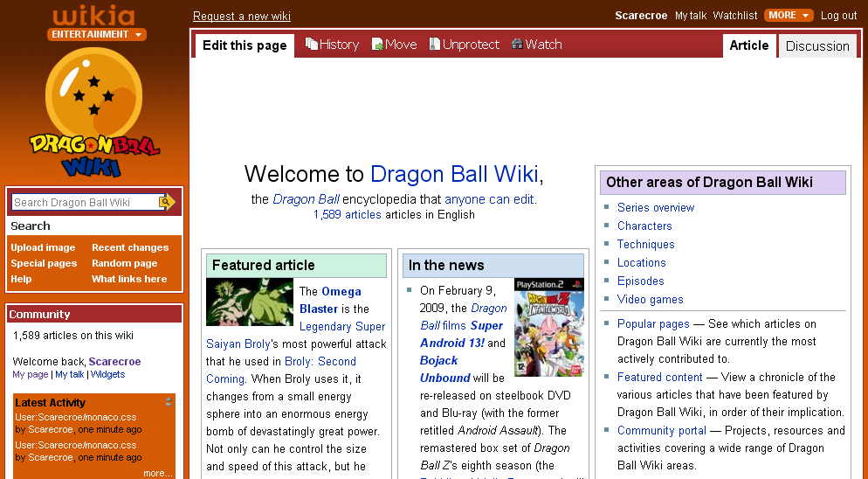This screenshot has height=479, width=868.
Task: Open Legendary Super Saiyan Broly link
Action: (297, 335)
